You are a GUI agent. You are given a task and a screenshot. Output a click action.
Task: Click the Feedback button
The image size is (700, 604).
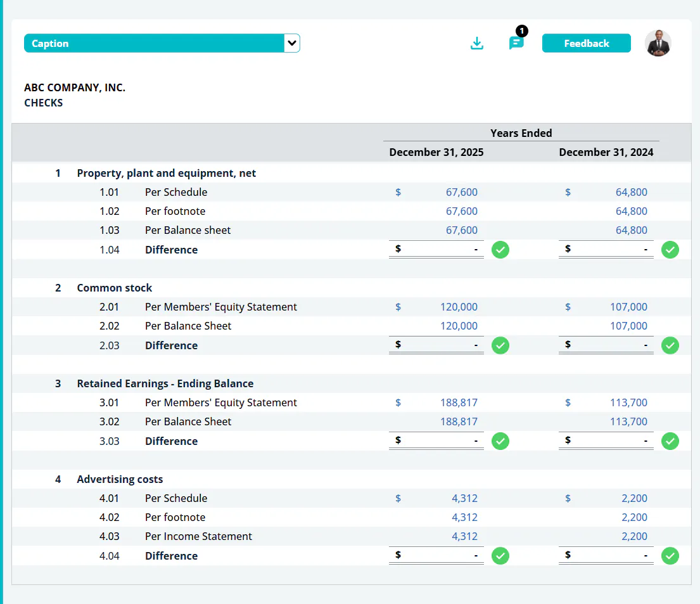(x=586, y=43)
